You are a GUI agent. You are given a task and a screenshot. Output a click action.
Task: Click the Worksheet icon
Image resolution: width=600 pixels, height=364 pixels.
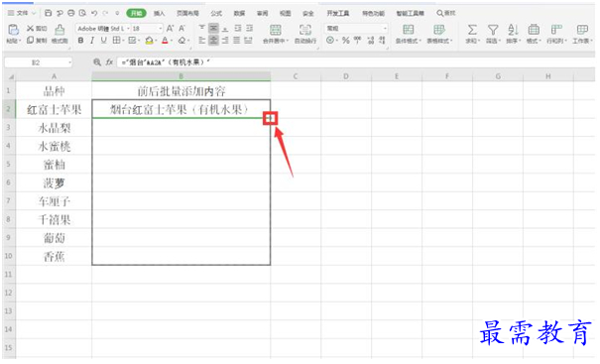click(x=582, y=30)
